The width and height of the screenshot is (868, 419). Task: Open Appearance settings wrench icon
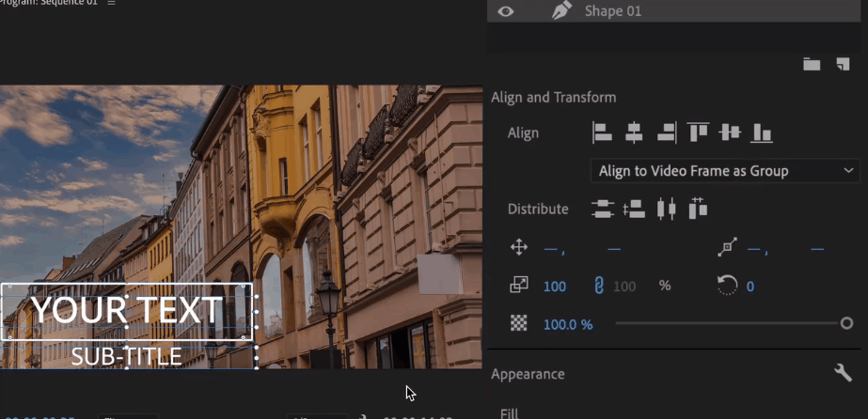point(843,373)
